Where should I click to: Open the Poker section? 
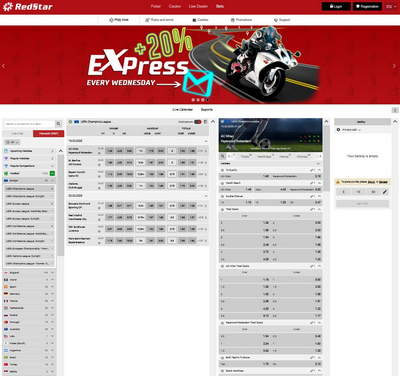[x=156, y=6]
